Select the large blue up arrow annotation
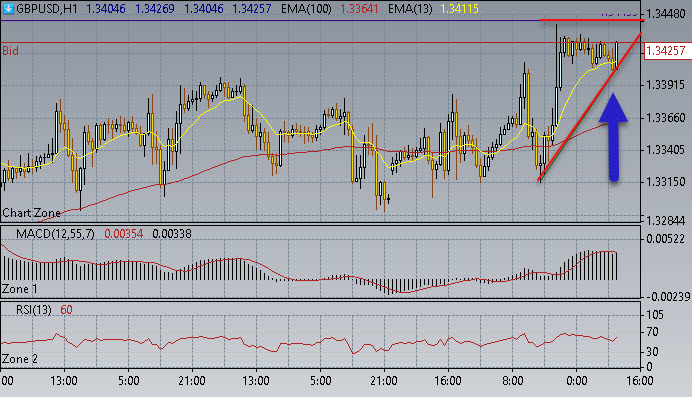 (x=613, y=137)
